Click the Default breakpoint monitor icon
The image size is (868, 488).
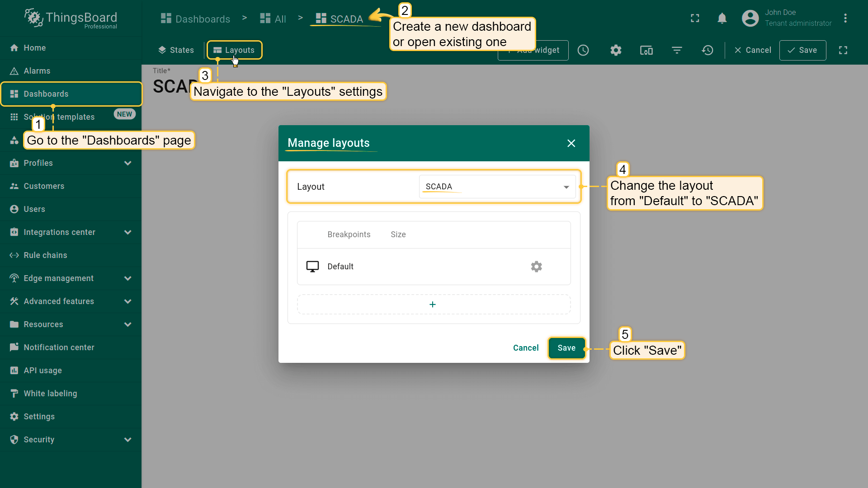pyautogui.click(x=312, y=267)
